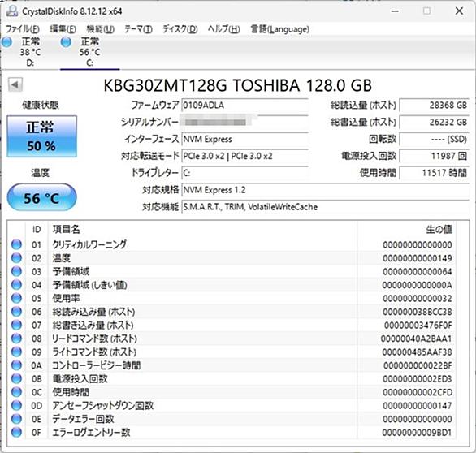476x453 pixels.
Task: Click status dot for ID 06 row
Action: pyautogui.click(x=16, y=312)
